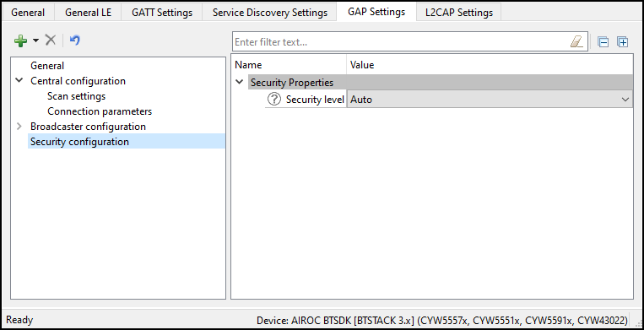Click the eraser clear-filter icon

576,42
